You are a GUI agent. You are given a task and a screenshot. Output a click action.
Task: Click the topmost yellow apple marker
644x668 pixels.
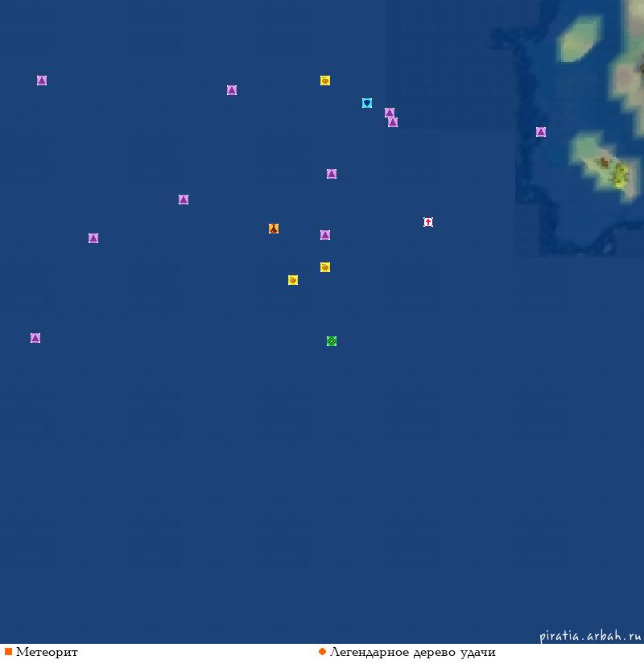325,80
